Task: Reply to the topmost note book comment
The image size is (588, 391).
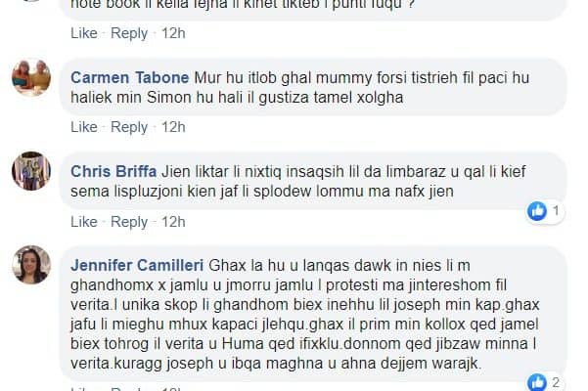Action: click(x=129, y=33)
